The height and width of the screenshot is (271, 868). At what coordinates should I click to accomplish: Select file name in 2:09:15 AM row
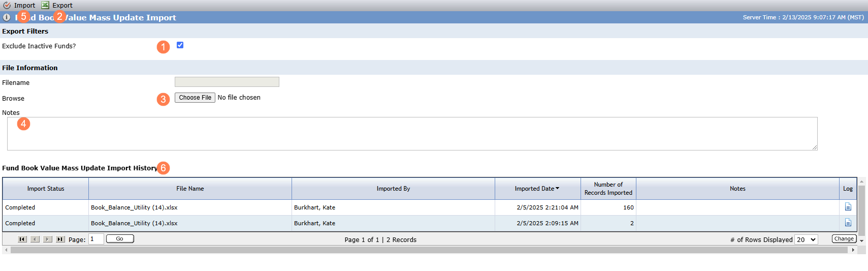click(x=134, y=223)
